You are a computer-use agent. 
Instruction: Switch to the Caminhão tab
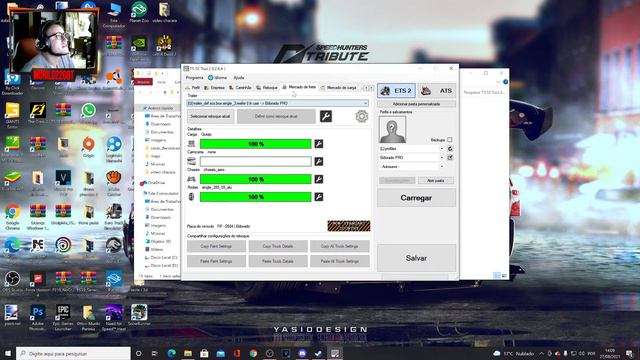pyautogui.click(x=240, y=87)
